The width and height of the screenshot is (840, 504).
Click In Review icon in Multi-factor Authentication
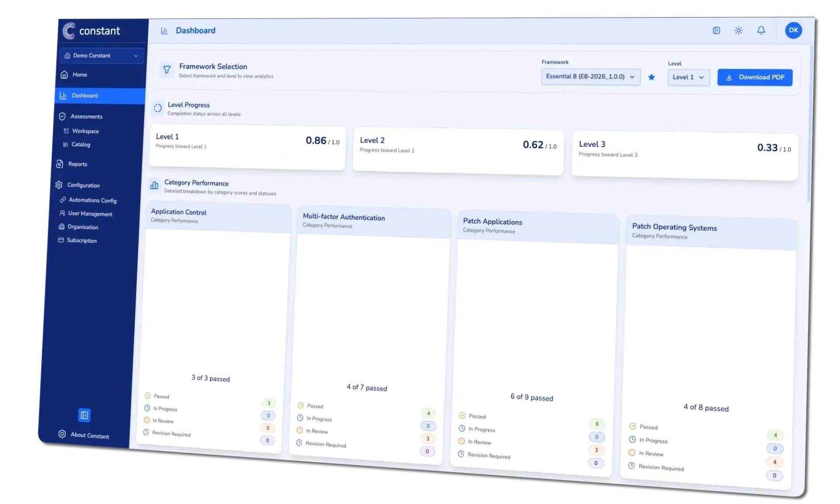300,430
